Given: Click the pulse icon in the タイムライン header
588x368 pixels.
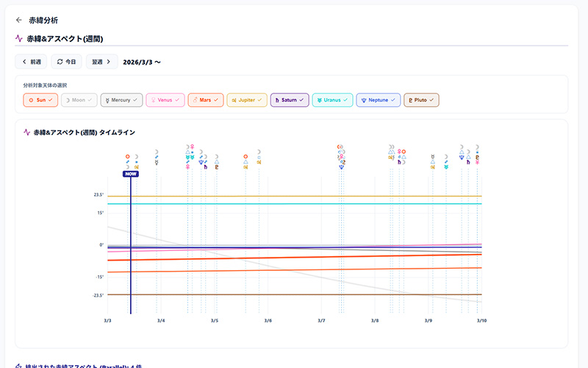Looking at the screenshot, I should pyautogui.click(x=27, y=132).
